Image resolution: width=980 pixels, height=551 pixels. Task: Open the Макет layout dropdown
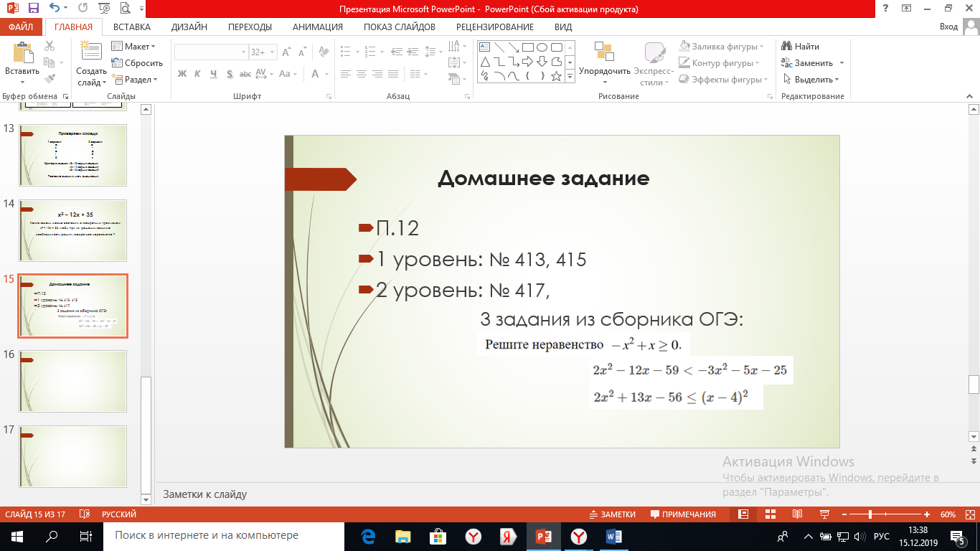tap(134, 46)
